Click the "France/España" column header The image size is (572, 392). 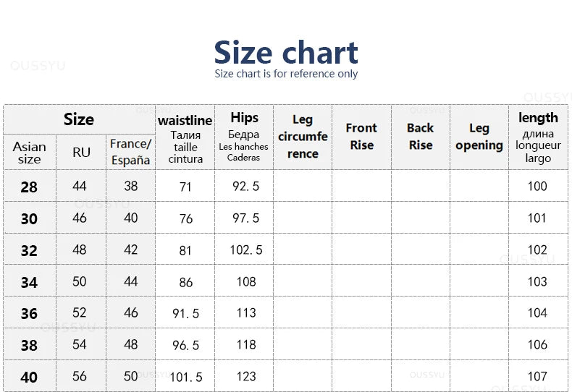130,152
